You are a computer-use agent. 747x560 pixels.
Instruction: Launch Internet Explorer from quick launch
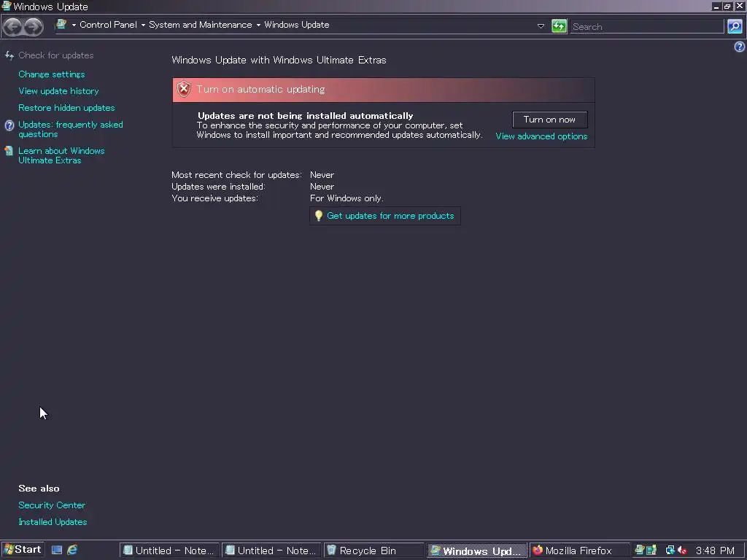click(72, 550)
